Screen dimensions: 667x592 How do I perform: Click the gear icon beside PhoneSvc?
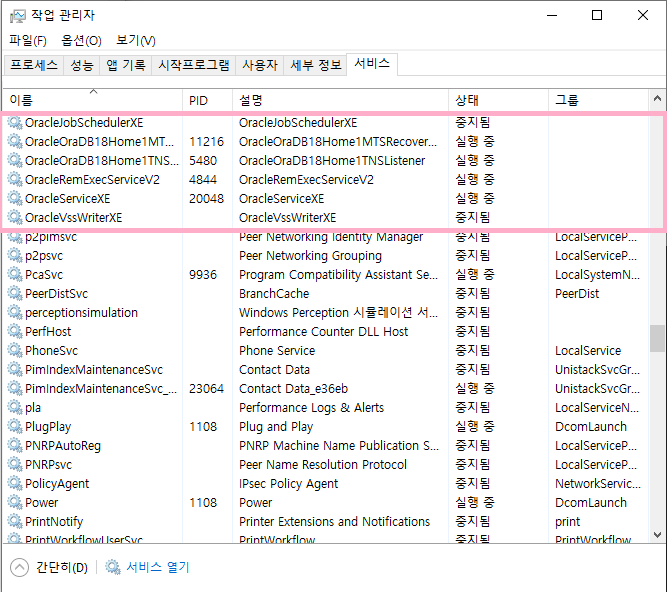pos(15,350)
